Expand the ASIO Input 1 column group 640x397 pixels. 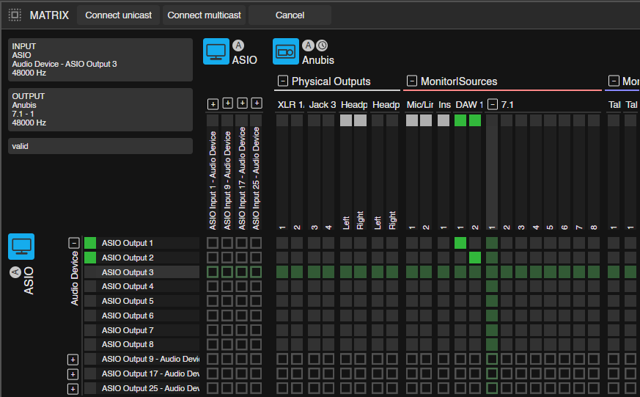tap(213, 104)
